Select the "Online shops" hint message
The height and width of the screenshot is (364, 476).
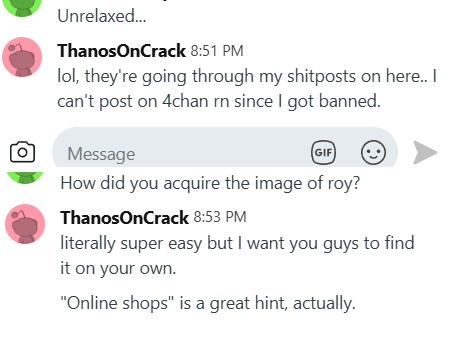click(208, 303)
